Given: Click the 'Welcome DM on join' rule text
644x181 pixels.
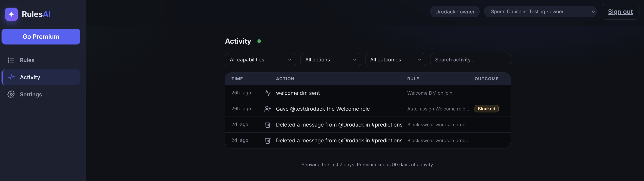Looking at the screenshot, I should [x=430, y=93].
